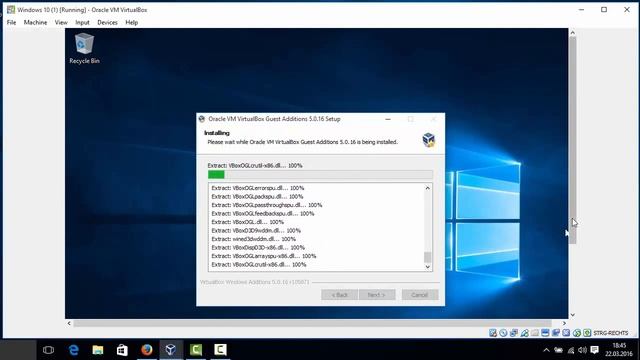The image size is (640, 360).
Task: Click the 'Installing' heading in setup dialog
Action: (217, 133)
